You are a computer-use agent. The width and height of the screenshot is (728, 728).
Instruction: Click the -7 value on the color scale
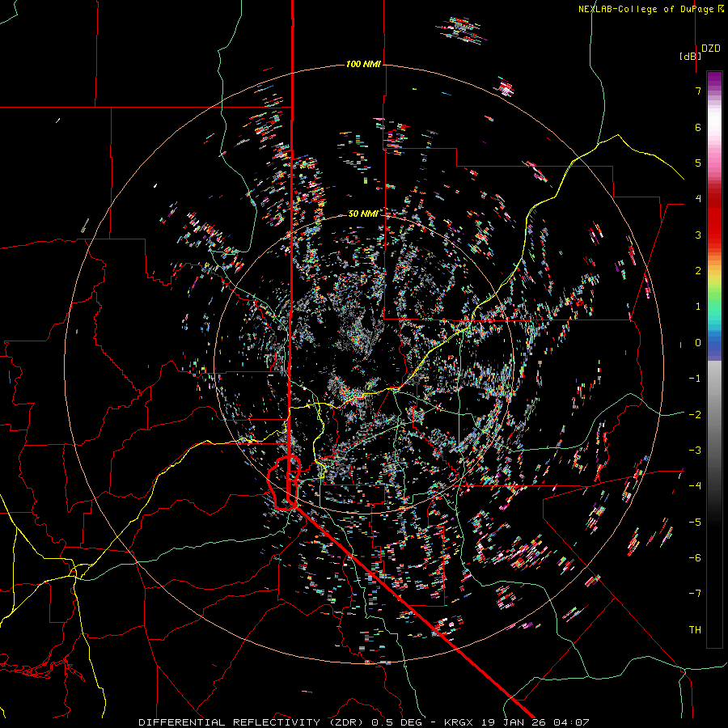point(695,594)
